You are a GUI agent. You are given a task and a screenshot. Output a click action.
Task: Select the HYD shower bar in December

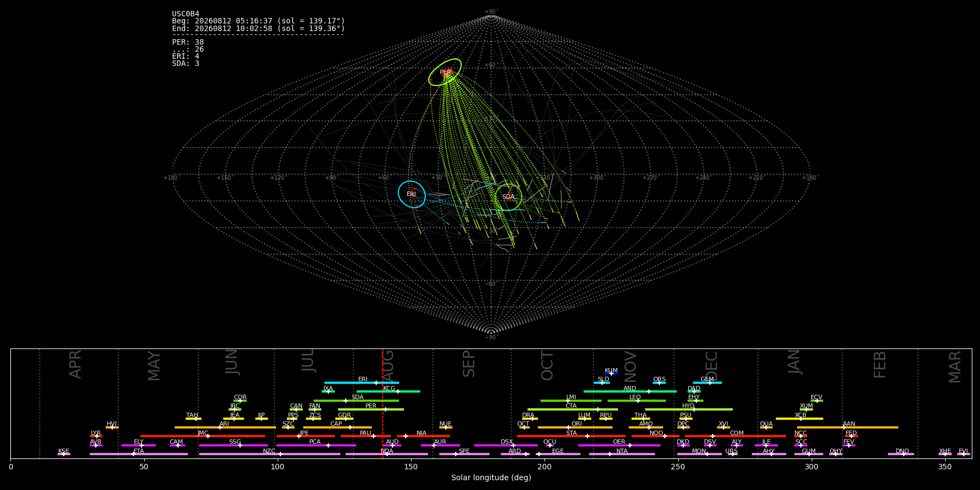[689, 409]
